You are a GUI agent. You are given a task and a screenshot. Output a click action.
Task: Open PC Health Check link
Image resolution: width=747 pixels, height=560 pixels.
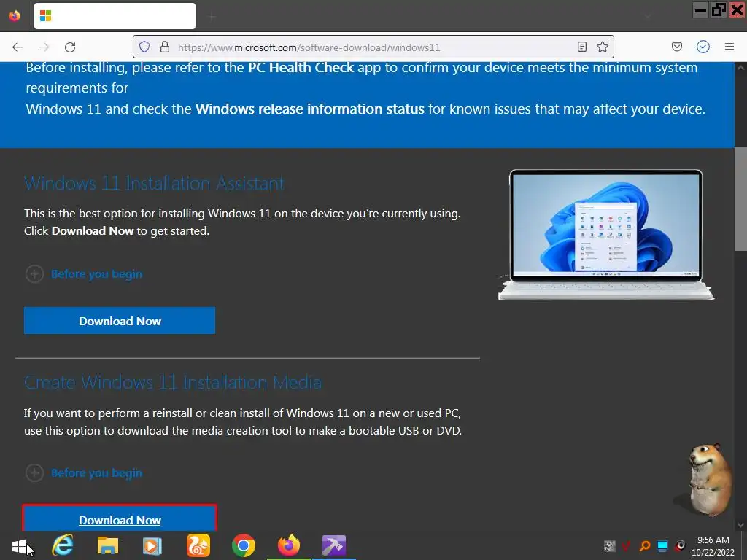(x=301, y=68)
